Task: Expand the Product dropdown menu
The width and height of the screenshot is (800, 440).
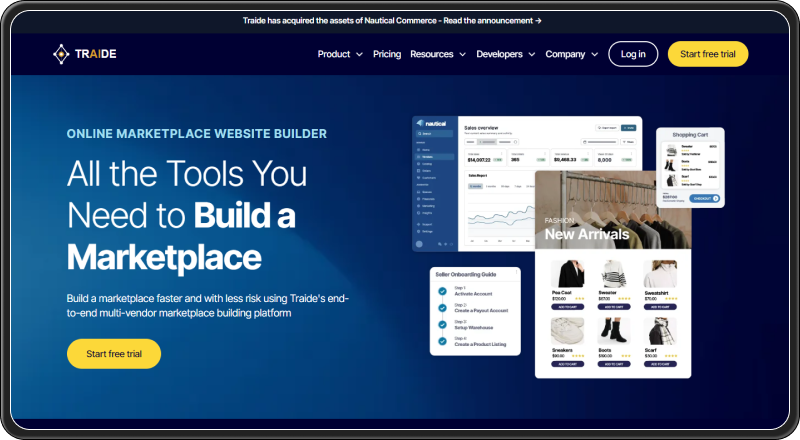Action: pos(340,54)
